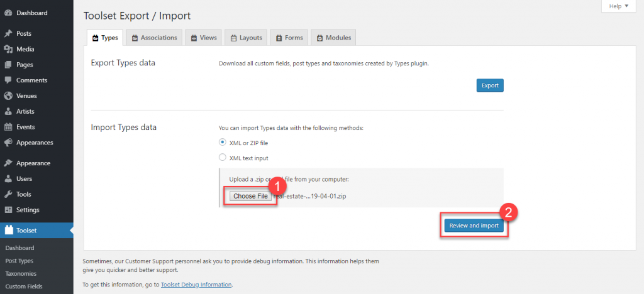Open Toolset Dashboard submenu item
Screen dimensions: 644x294
point(19,248)
